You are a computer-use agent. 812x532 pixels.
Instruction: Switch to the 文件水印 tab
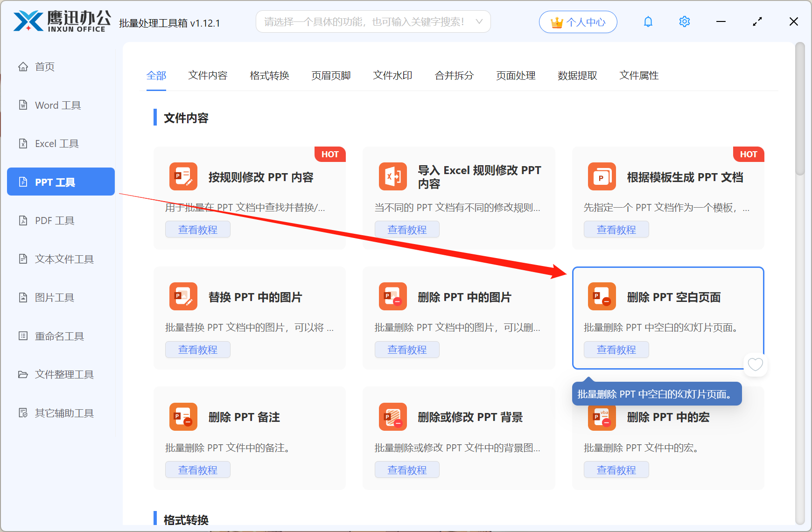(392, 76)
